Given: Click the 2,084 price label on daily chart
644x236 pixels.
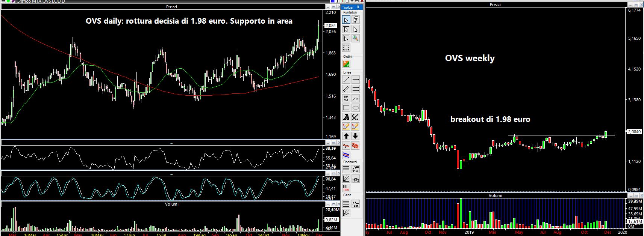Looking at the screenshot, I should click(331, 26).
